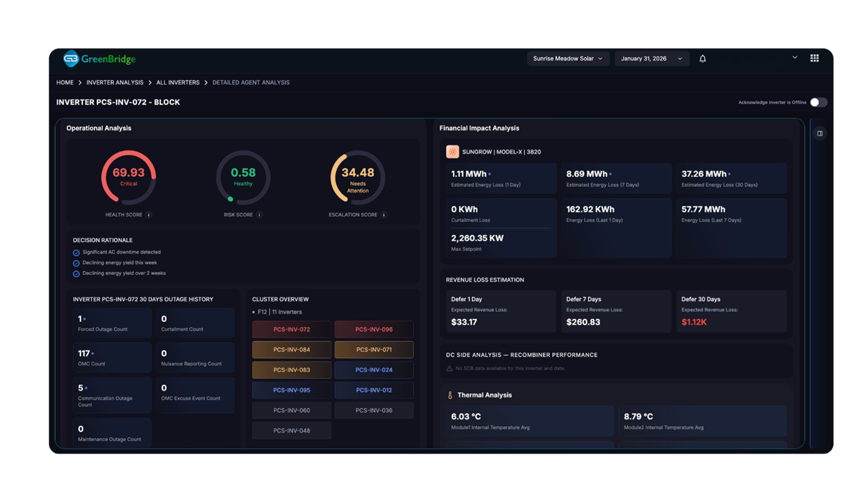Click the 162.92 KWh Energy Loss card
The height and width of the screenshot is (488, 868).
pos(616,228)
